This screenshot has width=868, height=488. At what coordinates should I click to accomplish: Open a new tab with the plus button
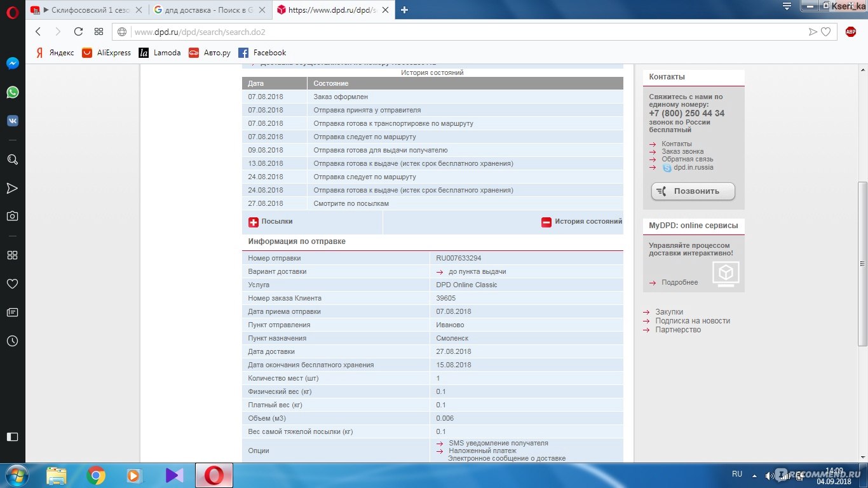click(404, 10)
